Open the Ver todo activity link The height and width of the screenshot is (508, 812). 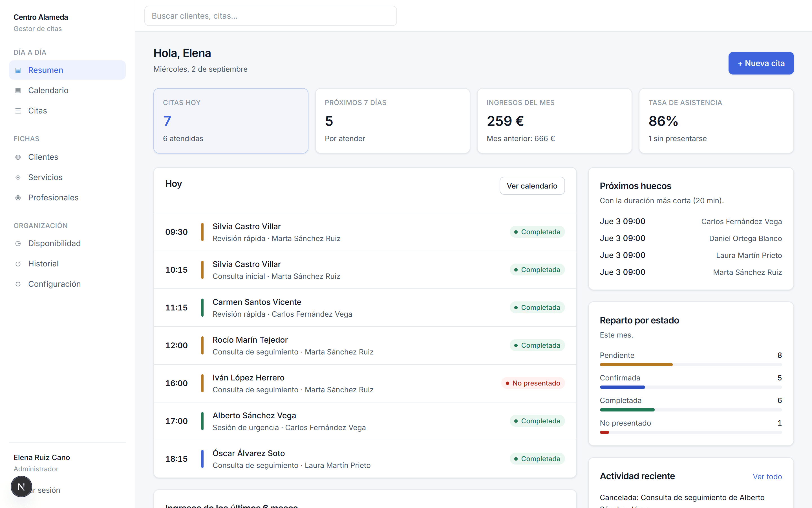coord(767,477)
